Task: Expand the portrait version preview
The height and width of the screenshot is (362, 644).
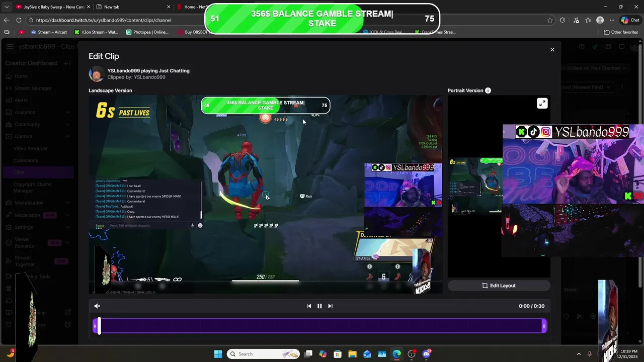Action: point(542,104)
